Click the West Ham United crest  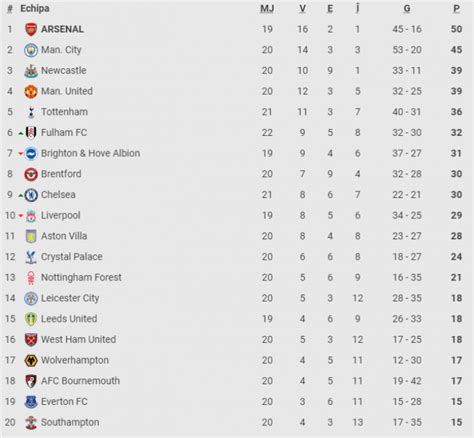click(x=31, y=340)
